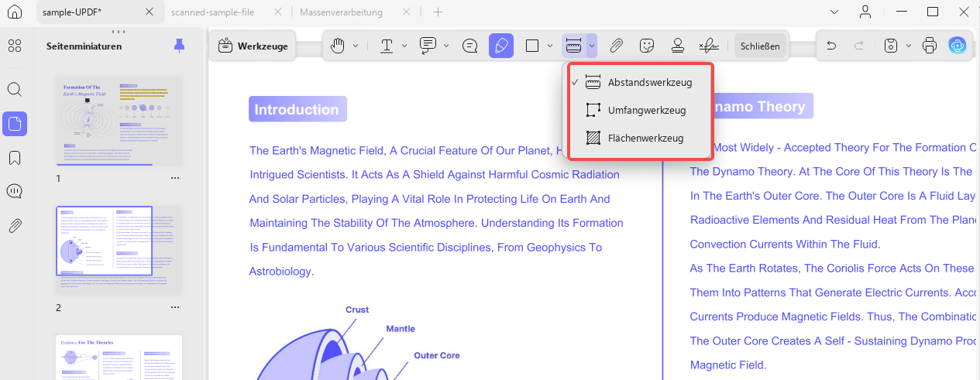Viewport: 980px width, 380px height.
Task: Choose Abstandswerkzeug from the menu
Action: (640, 82)
